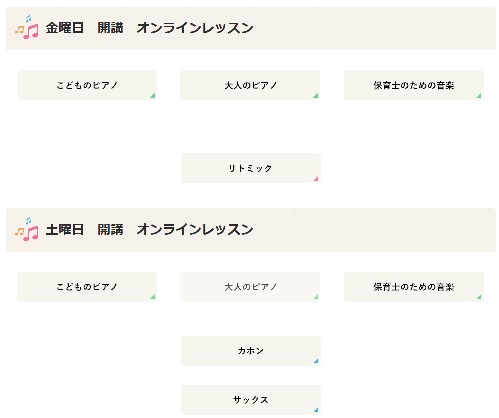Click green corner arrow on Friday こどものピアノ
The width and height of the screenshot is (499, 418).
pyautogui.click(x=153, y=96)
